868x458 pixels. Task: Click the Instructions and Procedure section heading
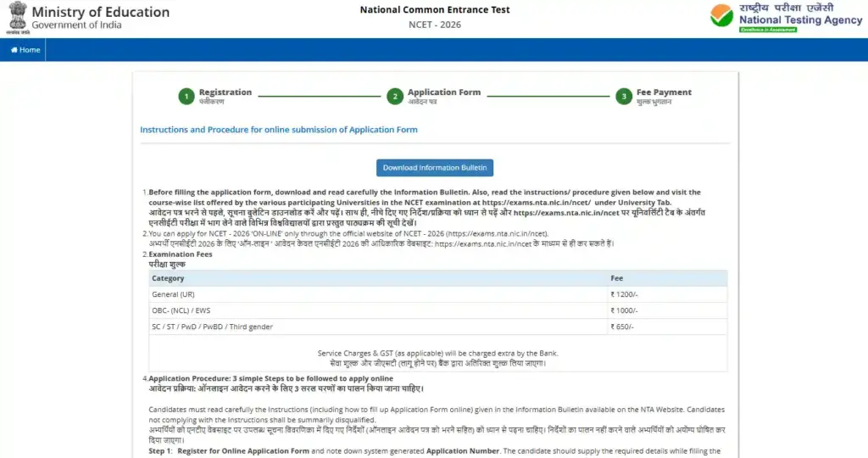tap(278, 130)
